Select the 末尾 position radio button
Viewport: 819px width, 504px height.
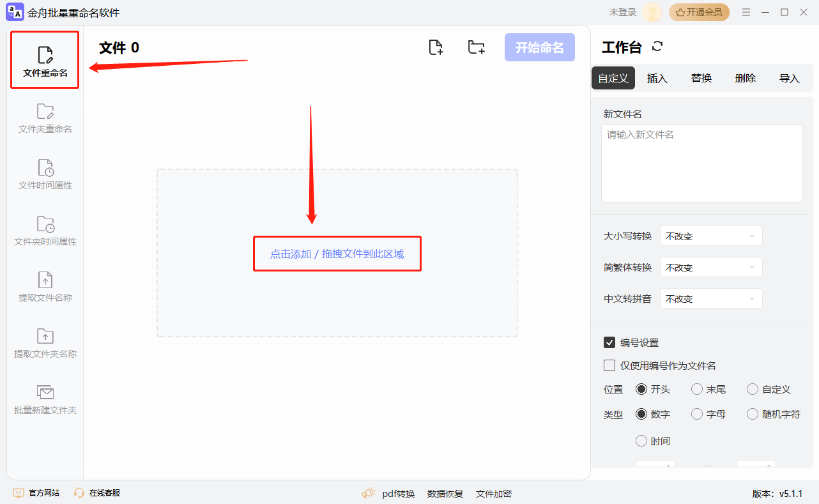click(697, 389)
